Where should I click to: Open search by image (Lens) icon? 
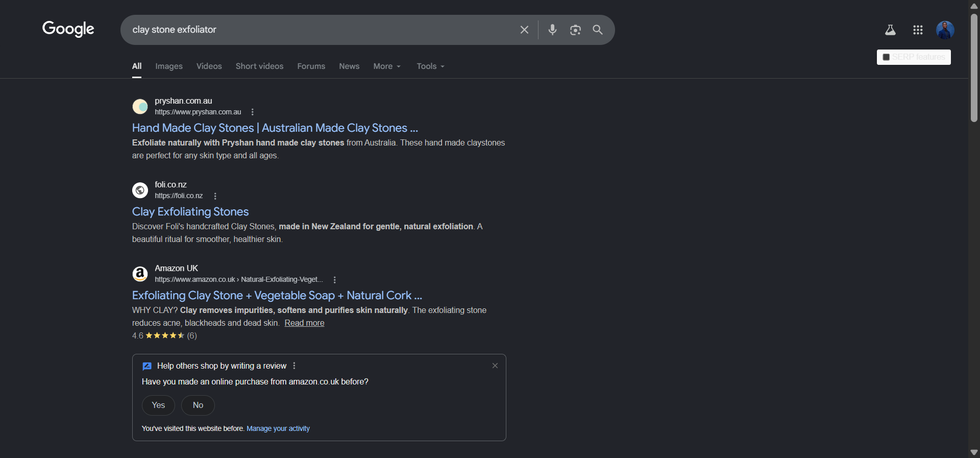(575, 30)
